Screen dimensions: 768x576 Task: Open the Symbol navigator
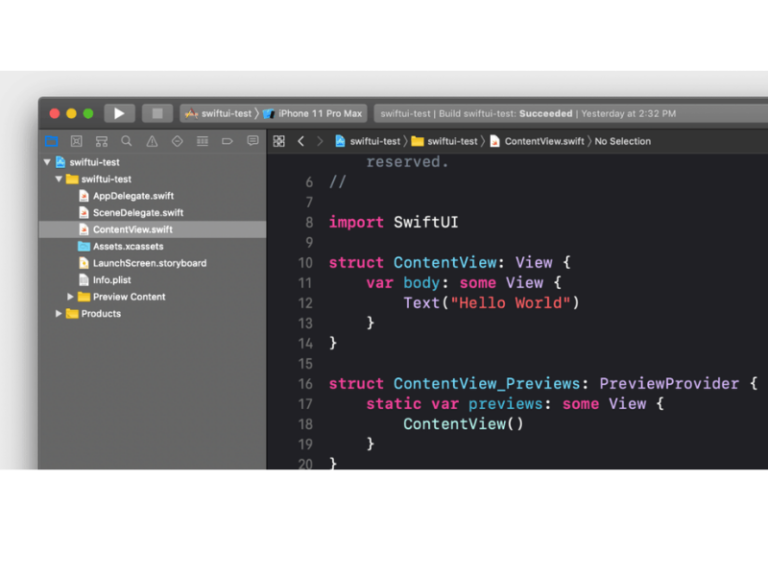point(101,141)
